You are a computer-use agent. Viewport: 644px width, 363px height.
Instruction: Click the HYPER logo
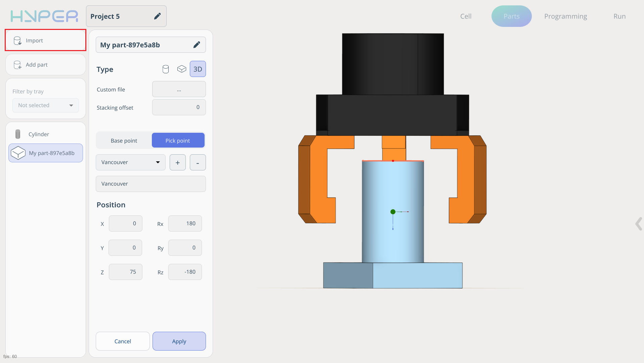point(44,16)
